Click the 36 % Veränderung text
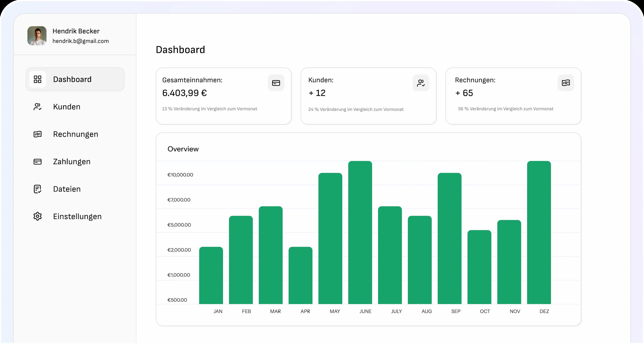 point(505,109)
